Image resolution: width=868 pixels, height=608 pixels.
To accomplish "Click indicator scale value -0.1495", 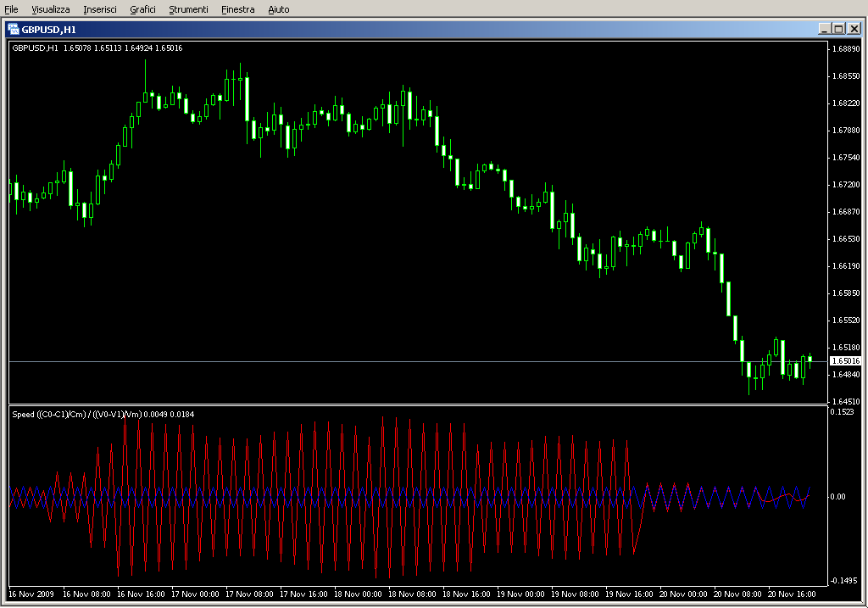I will point(843,580).
